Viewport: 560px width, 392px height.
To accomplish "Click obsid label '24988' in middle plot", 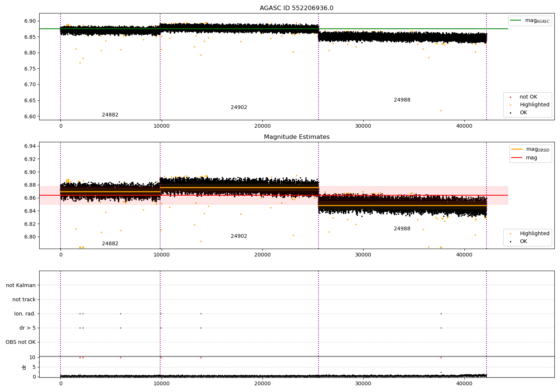I will coord(402,229).
